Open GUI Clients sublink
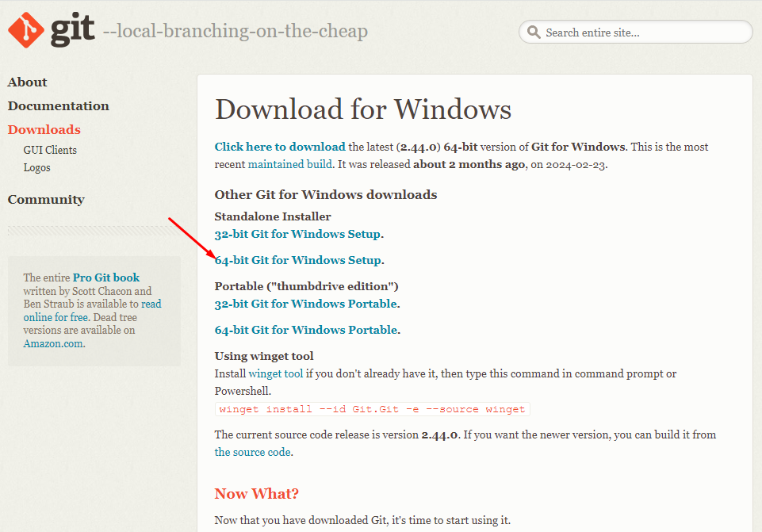The image size is (762, 532). click(50, 150)
